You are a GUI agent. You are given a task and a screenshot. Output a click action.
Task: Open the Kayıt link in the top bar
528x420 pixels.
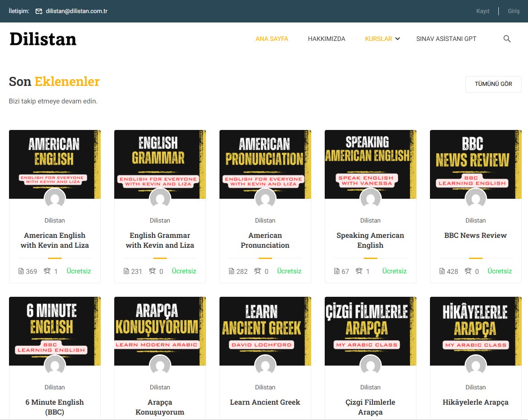(483, 11)
